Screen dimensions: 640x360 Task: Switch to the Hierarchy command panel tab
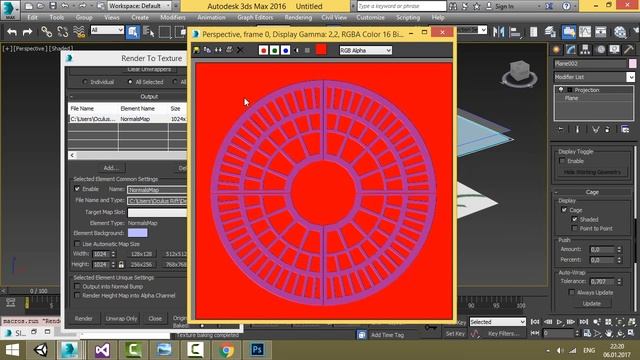pyautogui.click(x=585, y=50)
